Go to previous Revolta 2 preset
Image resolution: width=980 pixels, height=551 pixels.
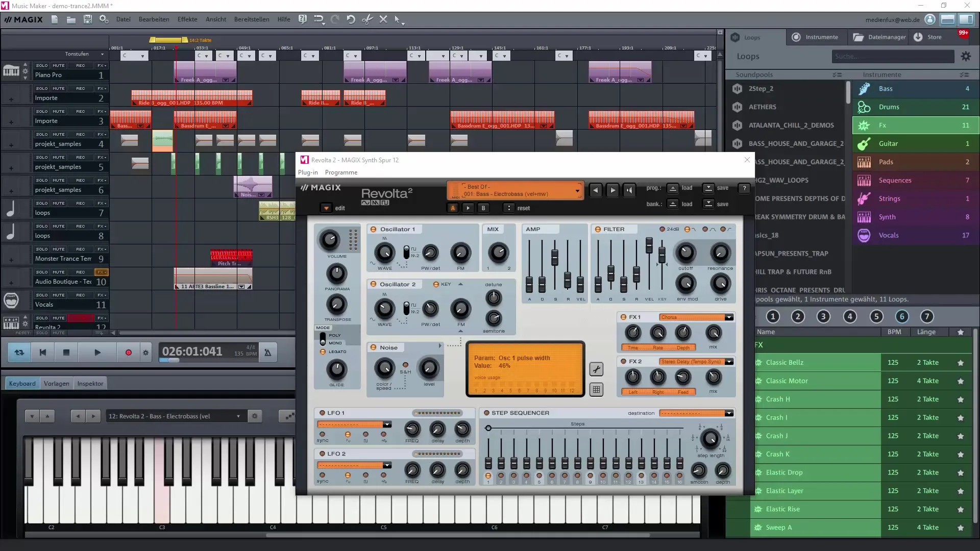point(595,190)
